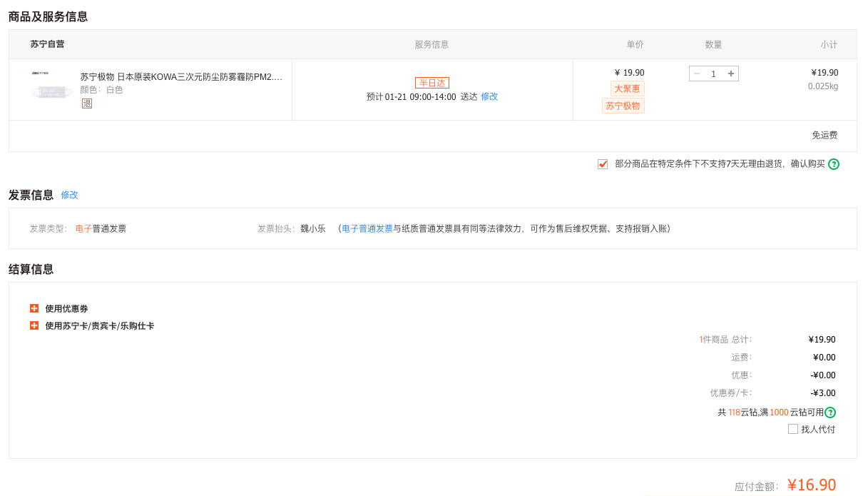868x496 pixels.
Task: Modify delivery time via 修改 link next to 送达
Action: coord(489,96)
